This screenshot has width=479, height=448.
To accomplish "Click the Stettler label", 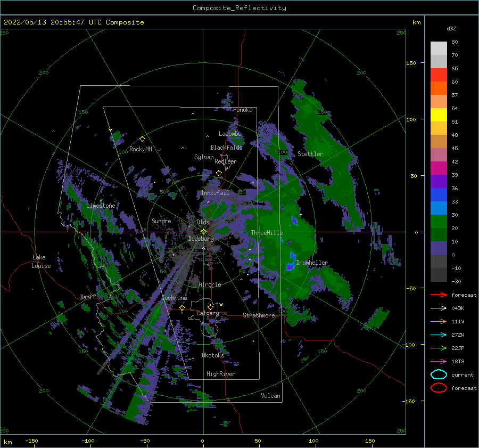I will click(x=310, y=154).
